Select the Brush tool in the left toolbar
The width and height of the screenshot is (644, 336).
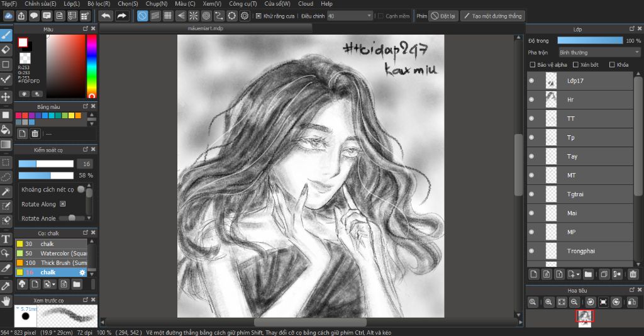tap(6, 36)
